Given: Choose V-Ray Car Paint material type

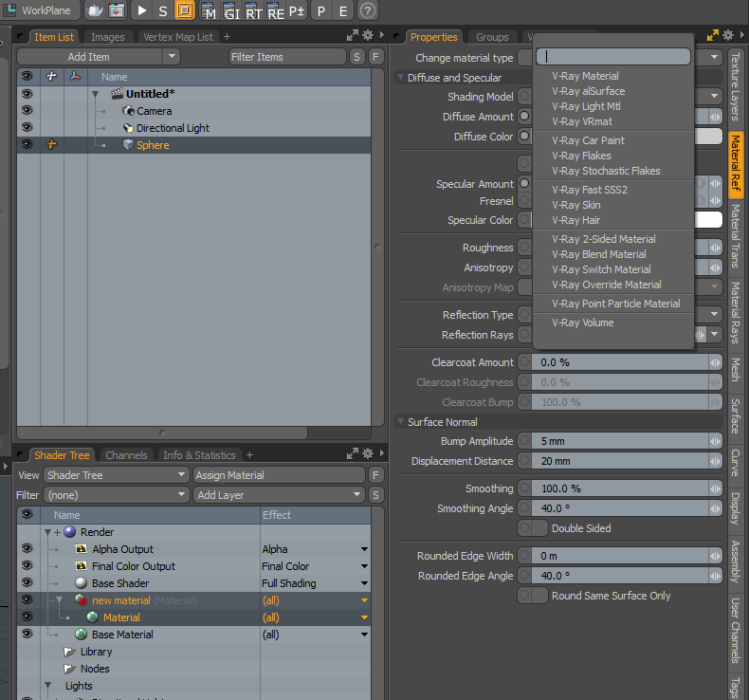Looking at the screenshot, I should (588, 140).
